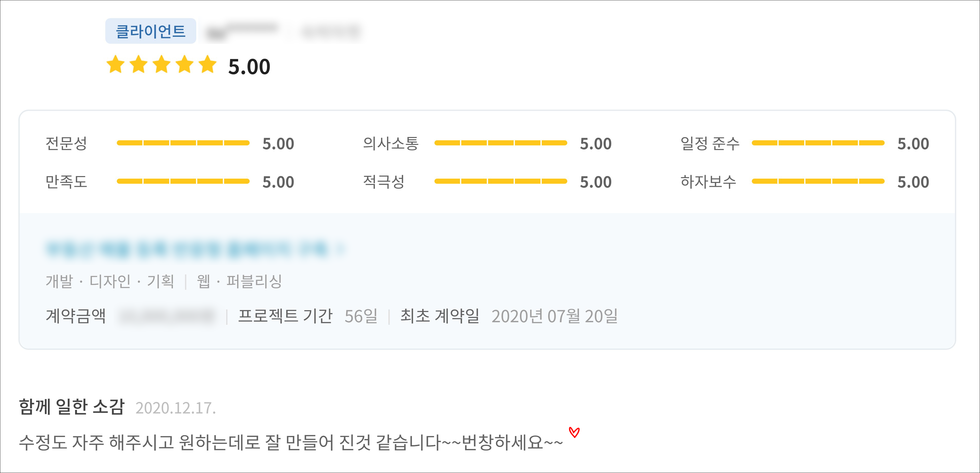Click the 웹 · 퍼블리싱 category text
Image resolution: width=980 pixels, height=473 pixels.
[239, 282]
